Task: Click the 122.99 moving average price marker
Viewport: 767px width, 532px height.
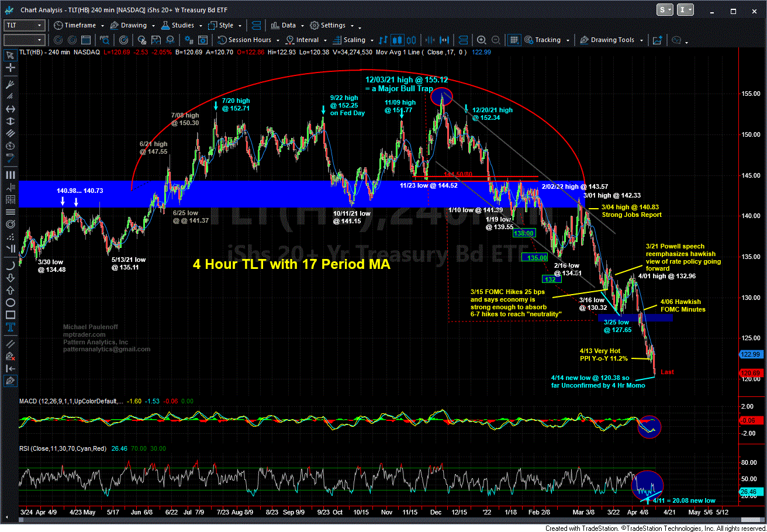Action: 750,354
